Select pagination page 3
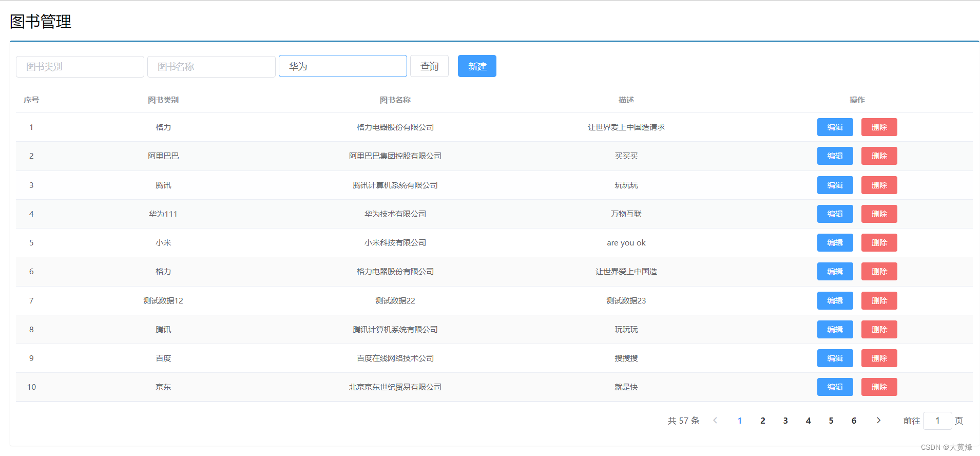The image size is (980, 456). (785, 421)
